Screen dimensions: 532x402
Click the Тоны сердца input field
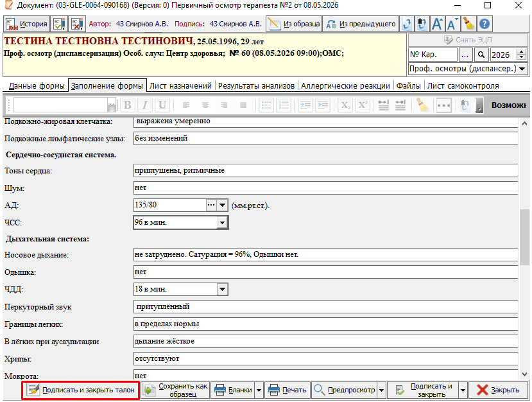coord(326,170)
